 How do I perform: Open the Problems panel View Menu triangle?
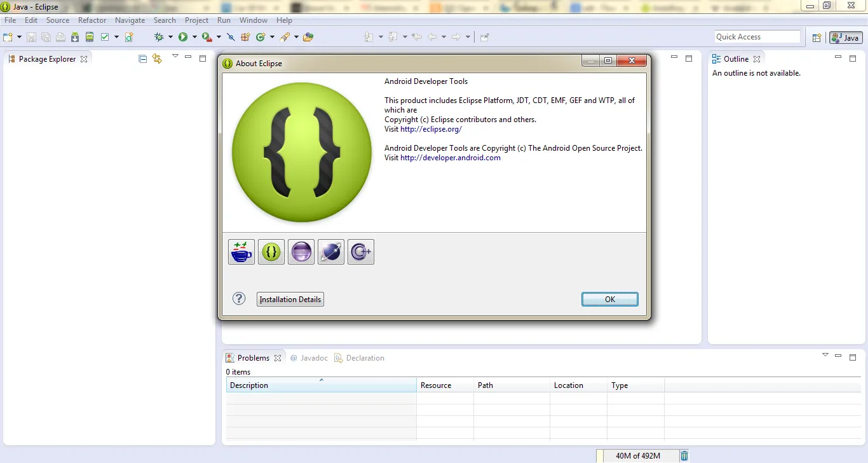point(825,355)
